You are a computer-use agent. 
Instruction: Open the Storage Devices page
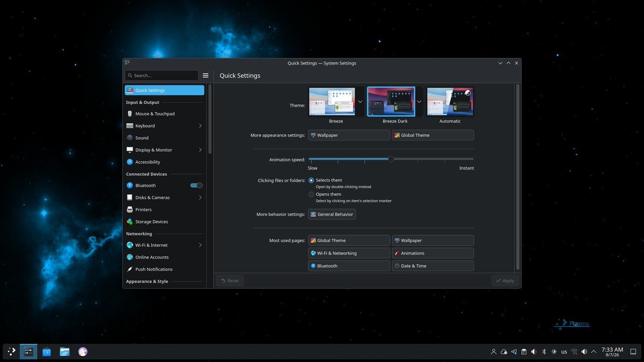coord(164,221)
